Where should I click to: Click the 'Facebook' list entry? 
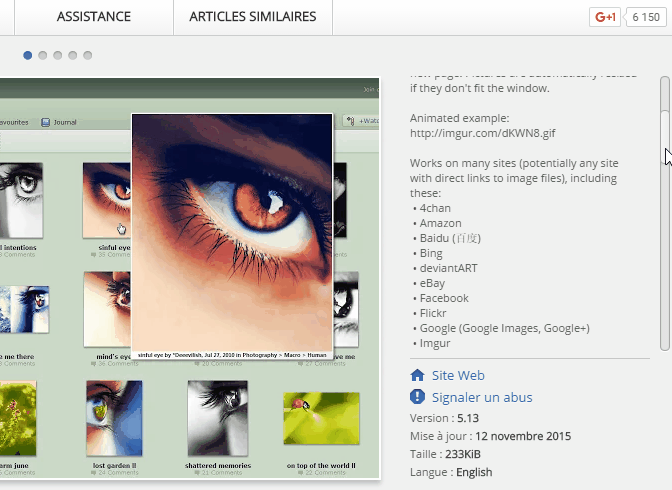pyautogui.click(x=444, y=298)
